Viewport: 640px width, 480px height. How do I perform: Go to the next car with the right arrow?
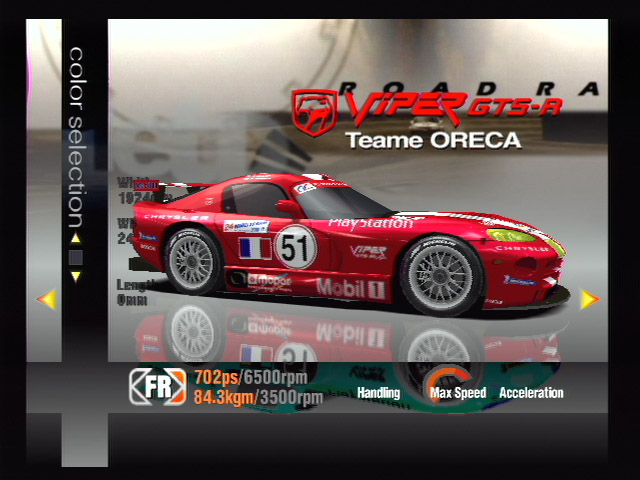point(590,299)
